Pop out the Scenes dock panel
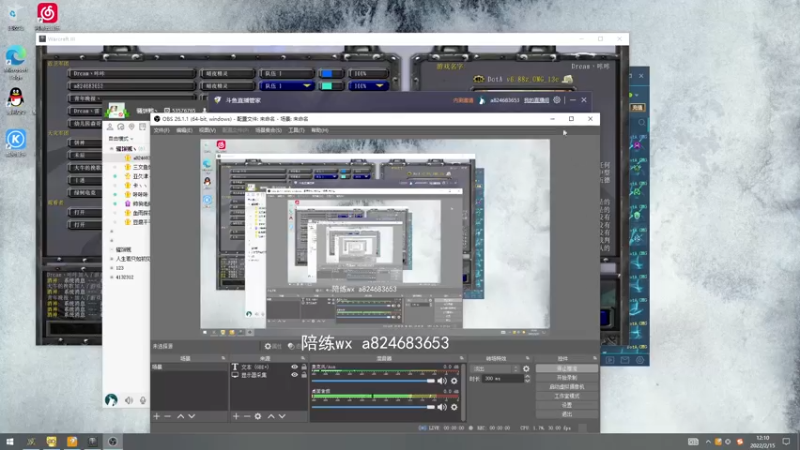 (223, 358)
